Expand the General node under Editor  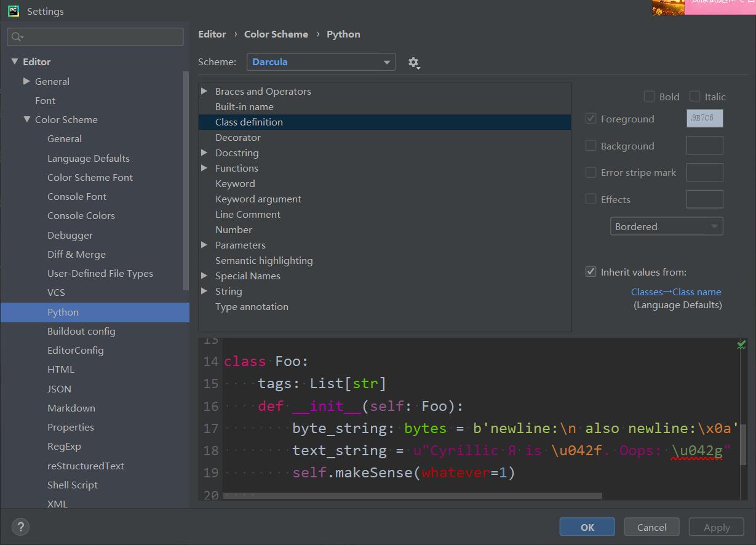coord(26,81)
